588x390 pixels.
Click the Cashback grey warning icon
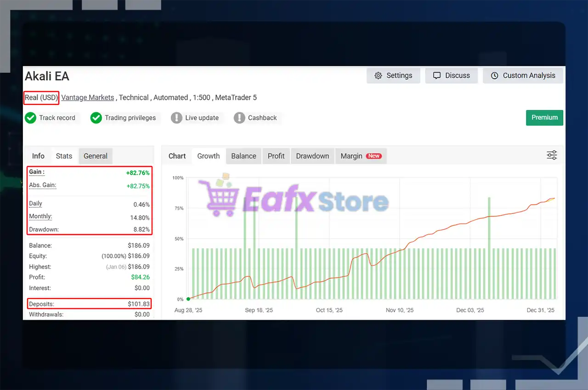coord(239,118)
